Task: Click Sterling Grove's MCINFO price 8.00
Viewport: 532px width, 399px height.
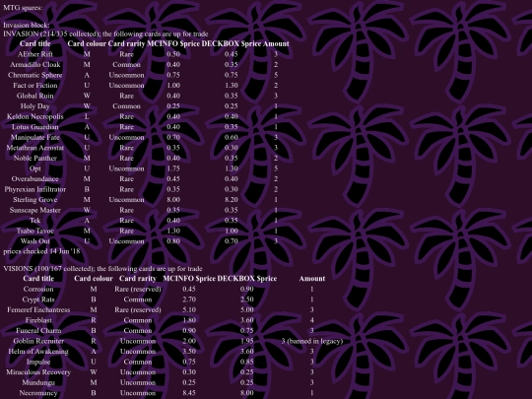Action: point(173,200)
